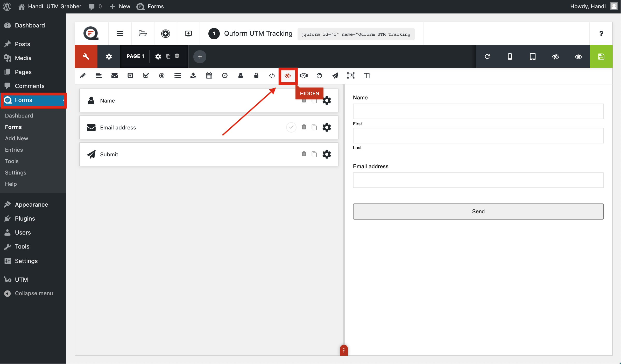Open the New menu in the admin bar

[120, 6]
